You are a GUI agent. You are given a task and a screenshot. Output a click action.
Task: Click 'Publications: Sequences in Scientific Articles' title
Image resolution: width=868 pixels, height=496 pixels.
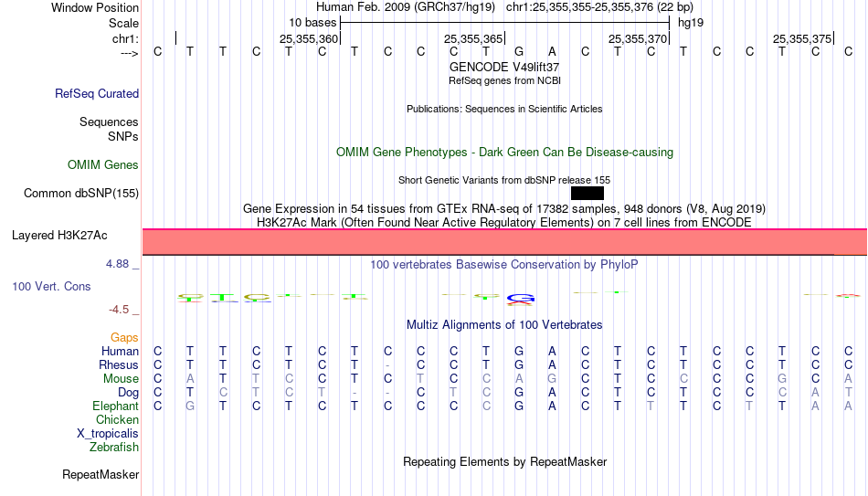[x=504, y=109]
